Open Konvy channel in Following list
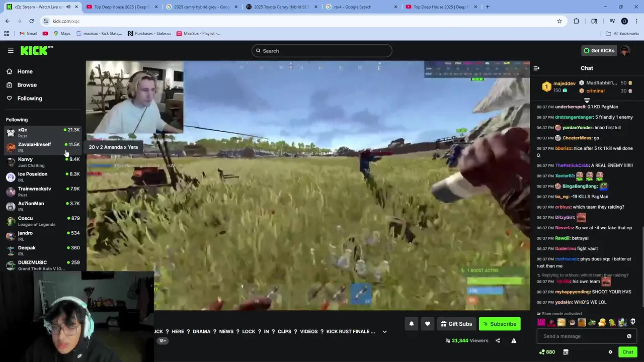 (x=43, y=162)
